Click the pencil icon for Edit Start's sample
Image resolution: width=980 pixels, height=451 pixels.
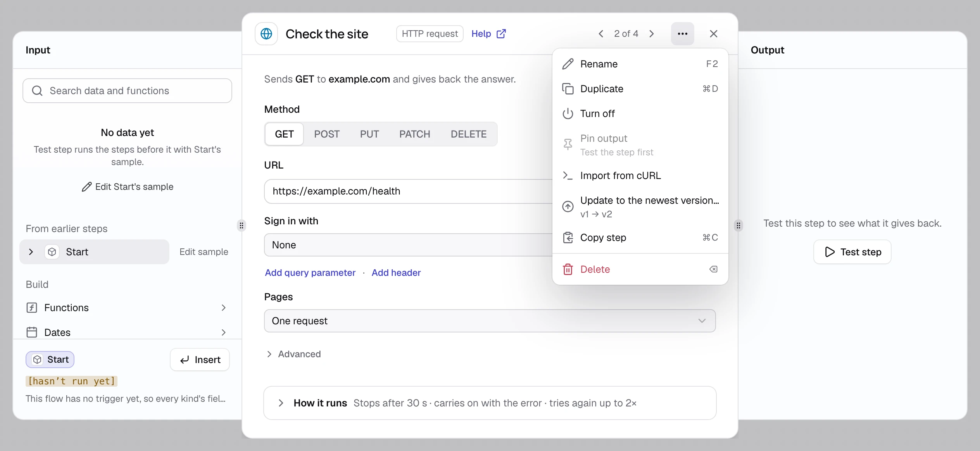(x=86, y=187)
